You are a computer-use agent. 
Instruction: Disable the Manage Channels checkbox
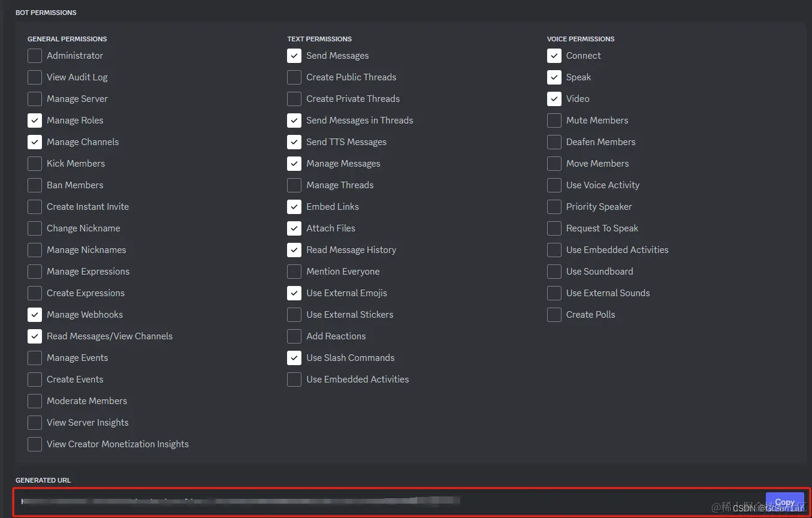(35, 142)
